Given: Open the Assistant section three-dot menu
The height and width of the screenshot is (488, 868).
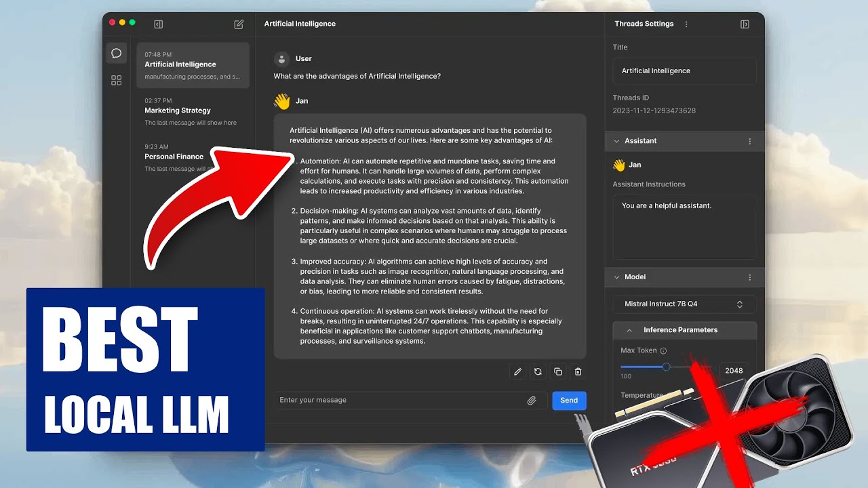Looking at the screenshot, I should pos(750,141).
